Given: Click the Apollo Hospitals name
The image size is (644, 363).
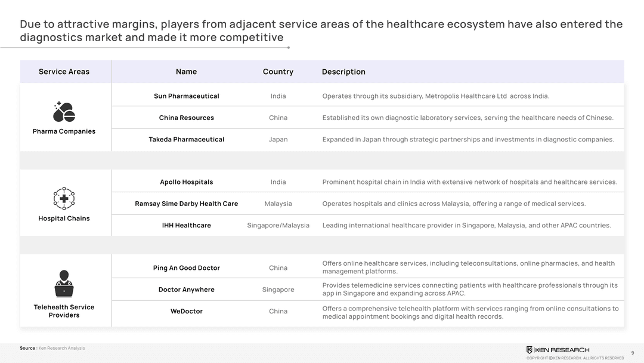Looking at the screenshot, I should pos(186,182).
